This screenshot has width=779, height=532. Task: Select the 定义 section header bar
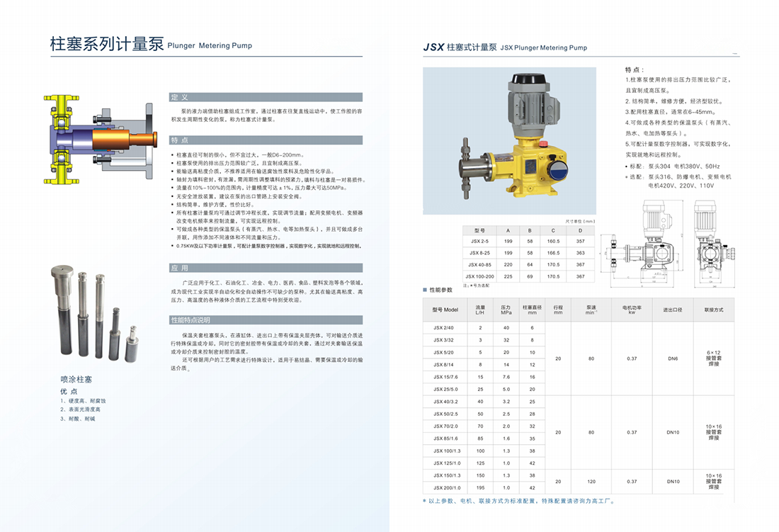(x=266, y=97)
